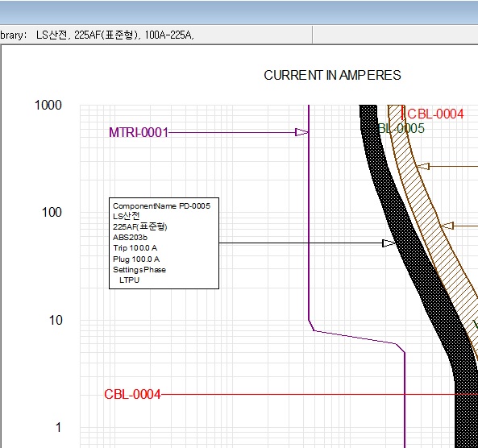Screen dimensions: 478x448
Task: Select the red CBL-0004 label at bottom left
Action: coord(132,394)
